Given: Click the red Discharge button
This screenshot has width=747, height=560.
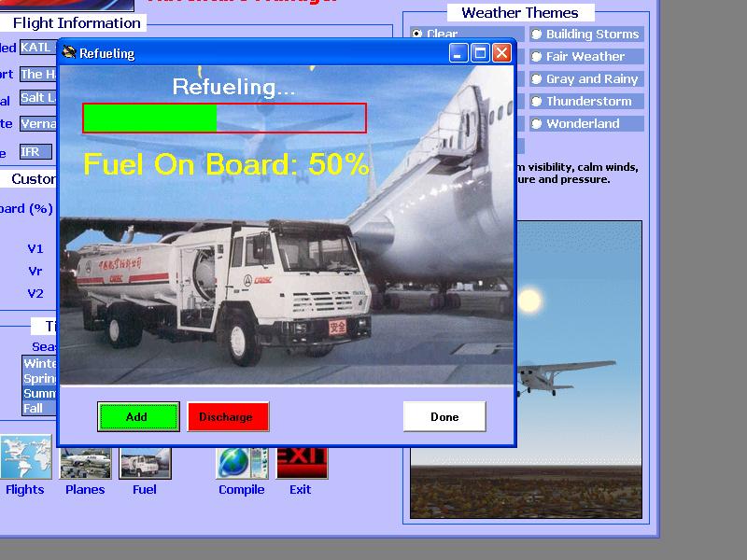Looking at the screenshot, I should [228, 416].
